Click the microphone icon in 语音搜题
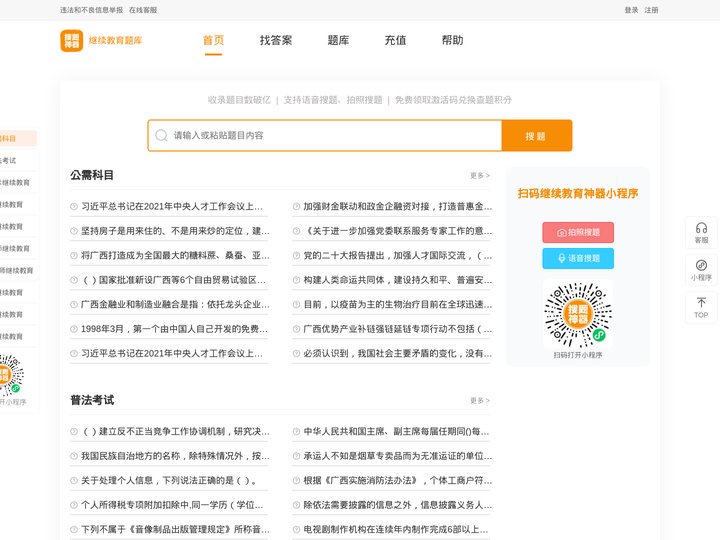This screenshot has width=720, height=540. point(561,259)
